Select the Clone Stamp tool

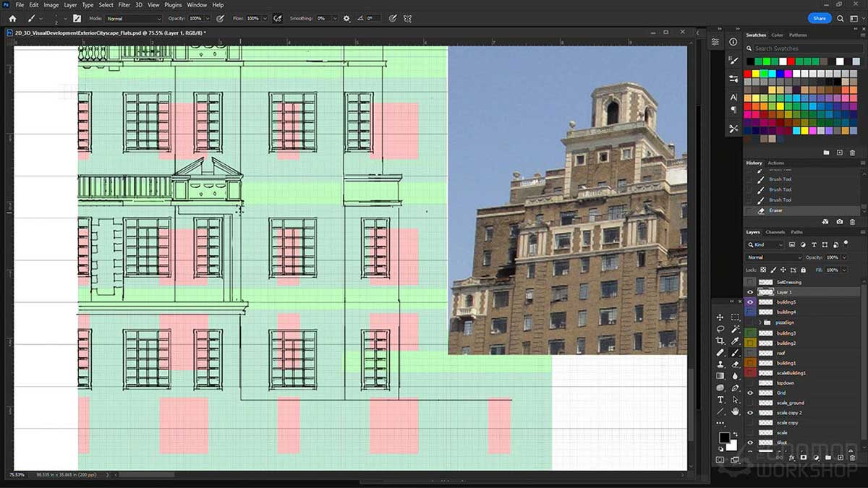point(720,364)
